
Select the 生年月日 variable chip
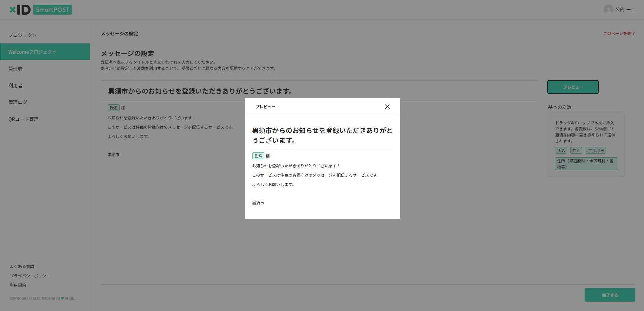596,151
